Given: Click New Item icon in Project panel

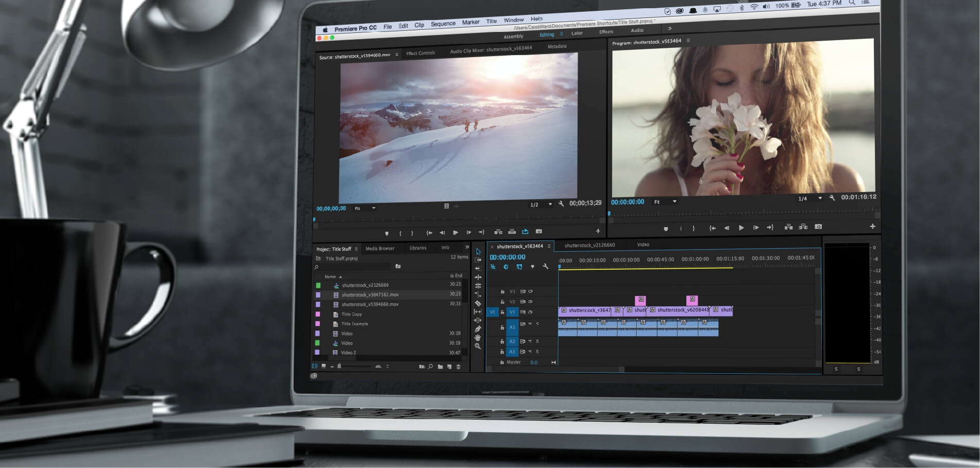Looking at the screenshot, I should (449, 367).
